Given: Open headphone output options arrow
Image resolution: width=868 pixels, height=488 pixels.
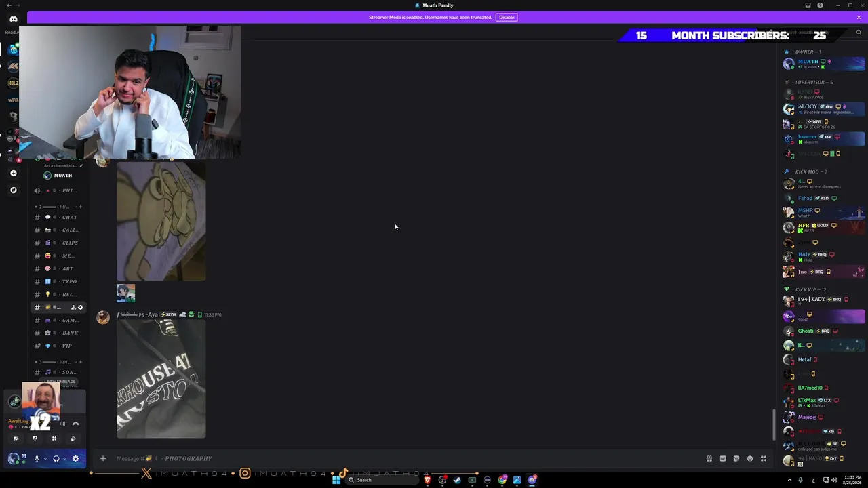Looking at the screenshot, I should tap(64, 459).
